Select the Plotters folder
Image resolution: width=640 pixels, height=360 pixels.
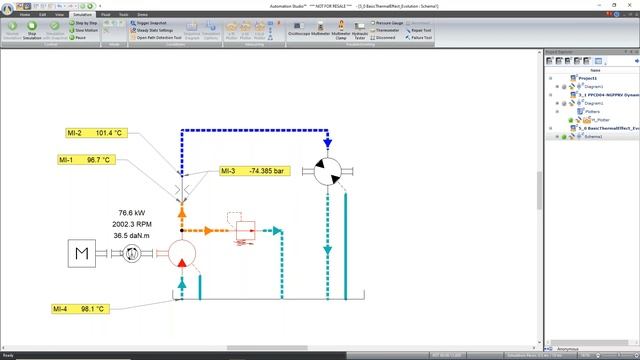[592, 111]
